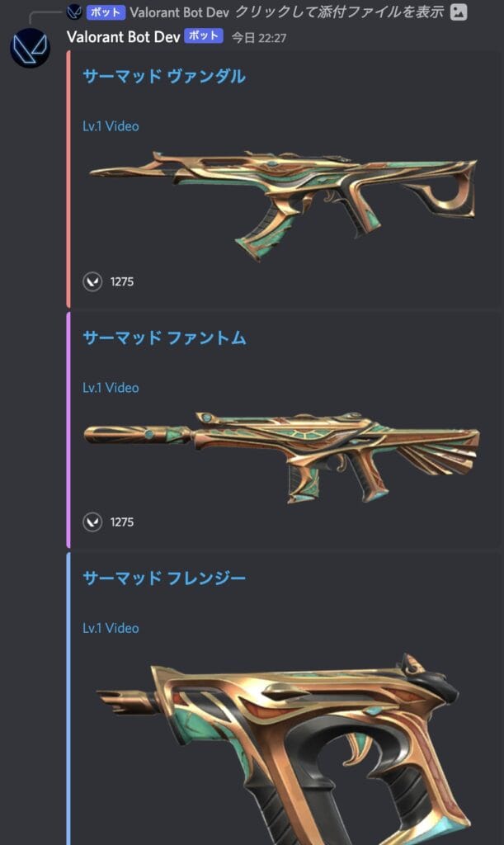Screen dimensions: 504x845
Task: Open the サーマッド ヴァンダル title link
Action: click(x=164, y=76)
